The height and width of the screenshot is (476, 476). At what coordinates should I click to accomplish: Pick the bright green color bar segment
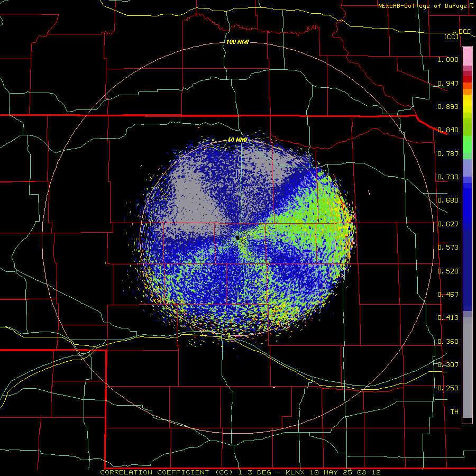coord(467,144)
